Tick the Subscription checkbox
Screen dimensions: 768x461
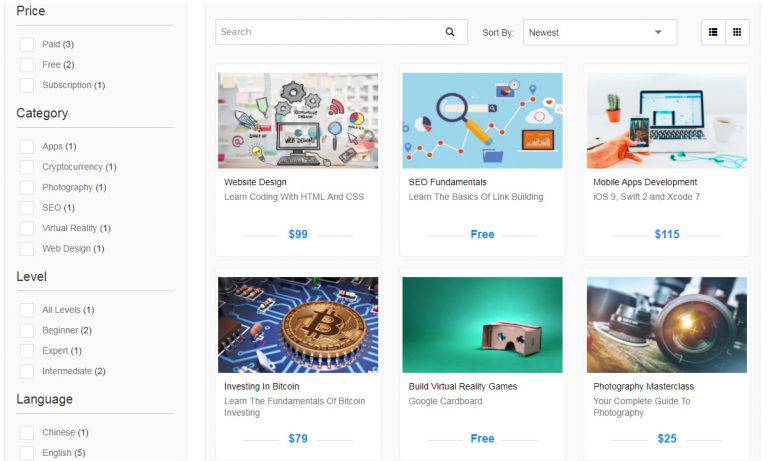point(27,85)
